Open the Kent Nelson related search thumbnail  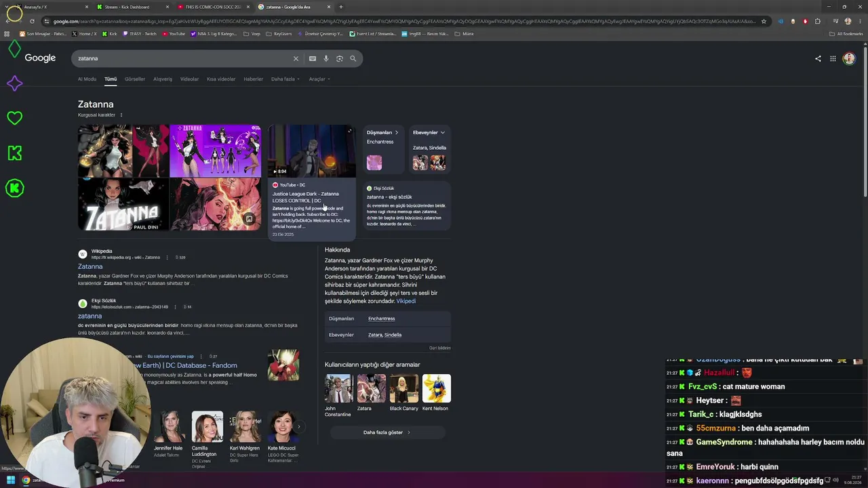coord(436,388)
